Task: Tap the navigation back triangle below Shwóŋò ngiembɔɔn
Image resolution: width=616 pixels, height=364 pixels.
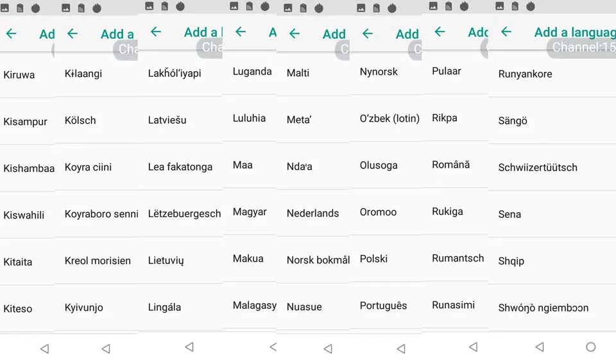Action: (540, 347)
